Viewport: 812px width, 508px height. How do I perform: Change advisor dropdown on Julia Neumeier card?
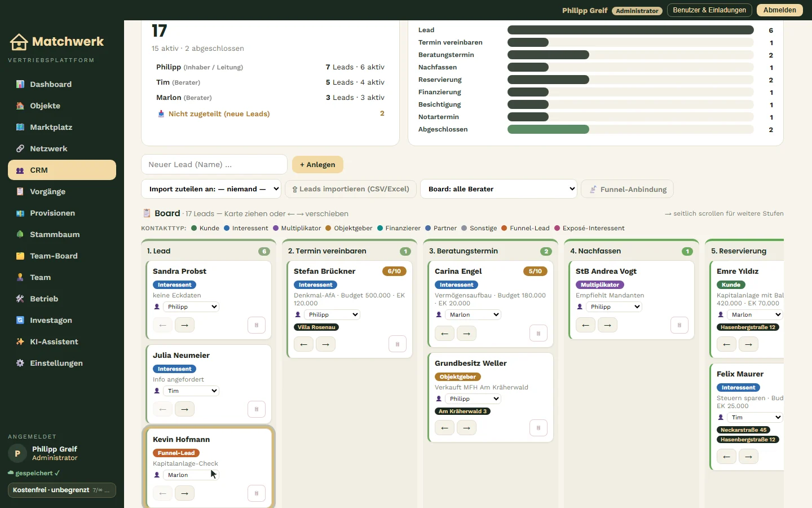click(191, 391)
